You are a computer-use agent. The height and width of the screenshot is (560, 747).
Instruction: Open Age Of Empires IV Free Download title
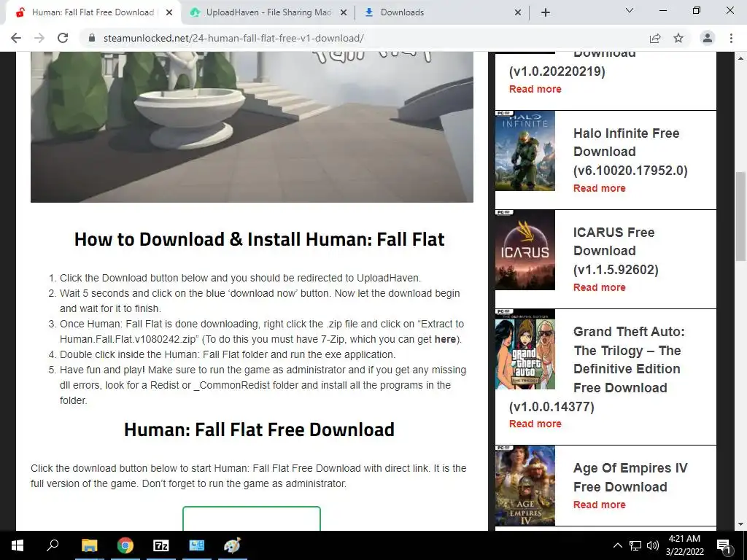(x=630, y=477)
